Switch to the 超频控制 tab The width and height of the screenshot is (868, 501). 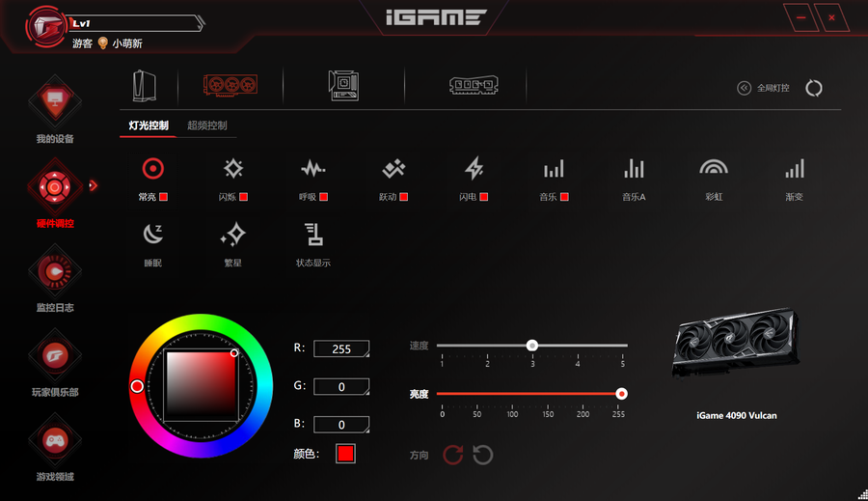(207, 125)
